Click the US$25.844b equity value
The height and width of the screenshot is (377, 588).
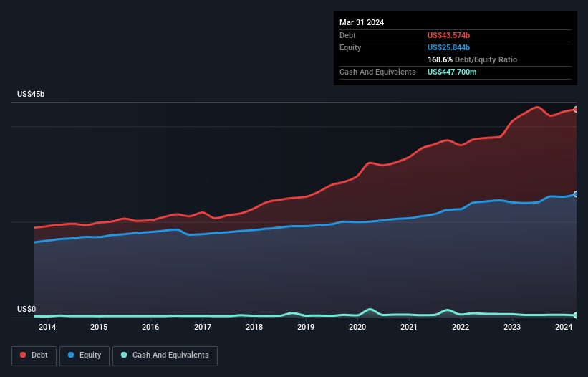click(448, 47)
